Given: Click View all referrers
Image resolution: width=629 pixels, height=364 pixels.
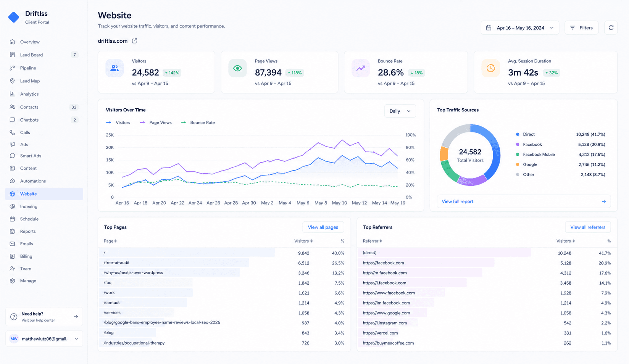Looking at the screenshot, I should point(588,227).
